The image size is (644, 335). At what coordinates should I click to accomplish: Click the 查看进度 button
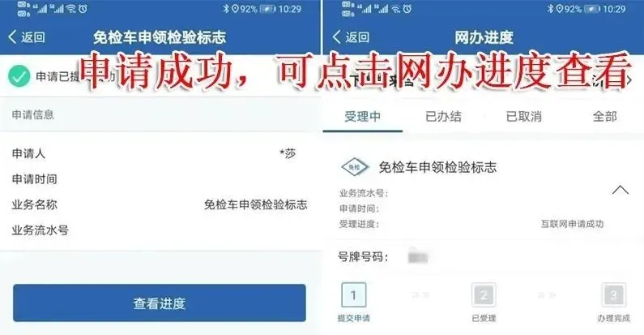(160, 303)
